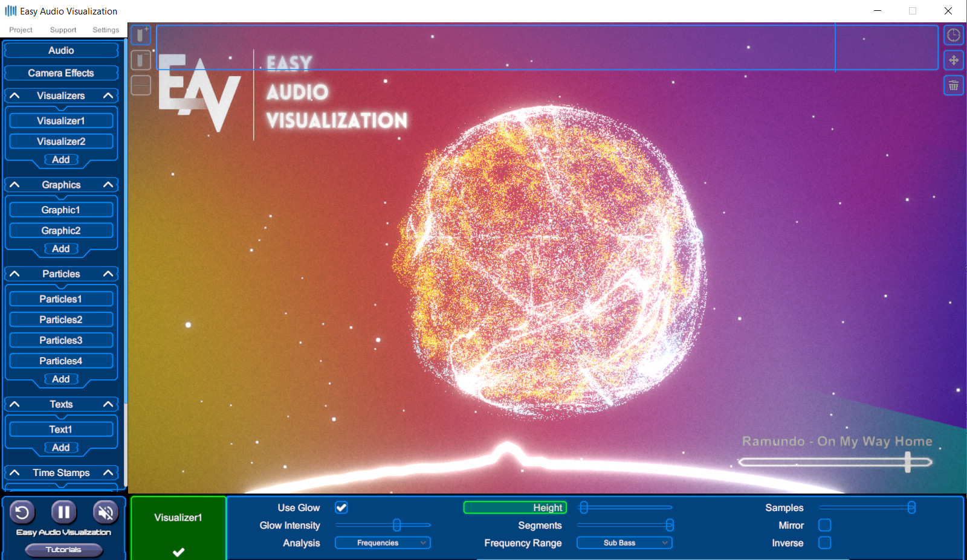Image resolution: width=967 pixels, height=560 pixels.
Task: Select the Particles3 entry
Action: 60,340
